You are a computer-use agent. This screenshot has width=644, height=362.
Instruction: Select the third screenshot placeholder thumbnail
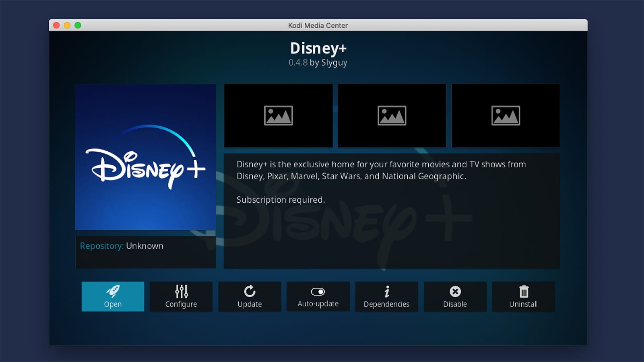[506, 115]
